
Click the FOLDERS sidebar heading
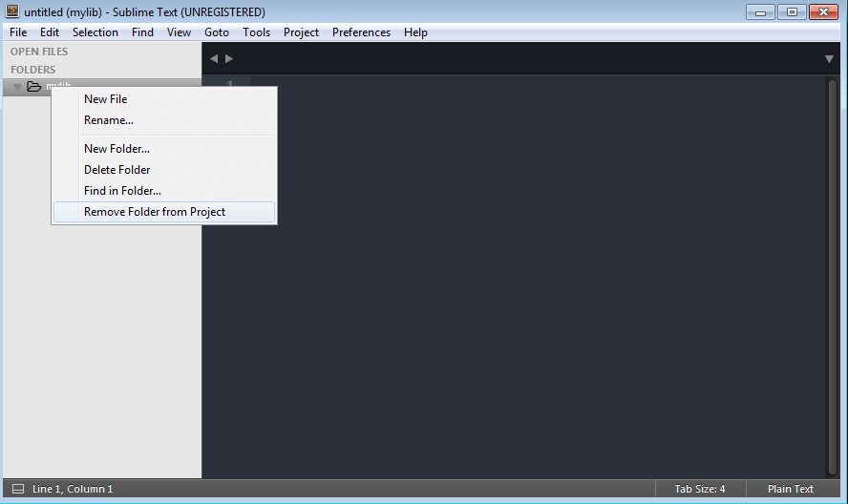click(33, 70)
